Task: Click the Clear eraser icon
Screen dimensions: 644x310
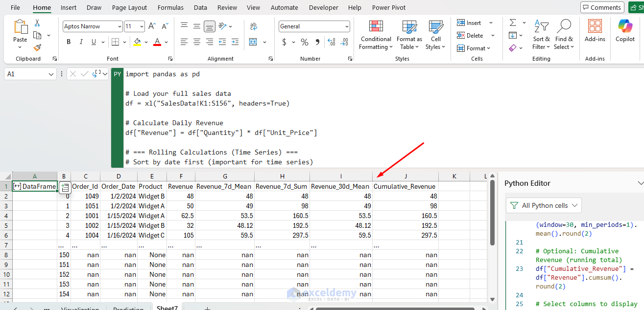Action: (x=513, y=47)
